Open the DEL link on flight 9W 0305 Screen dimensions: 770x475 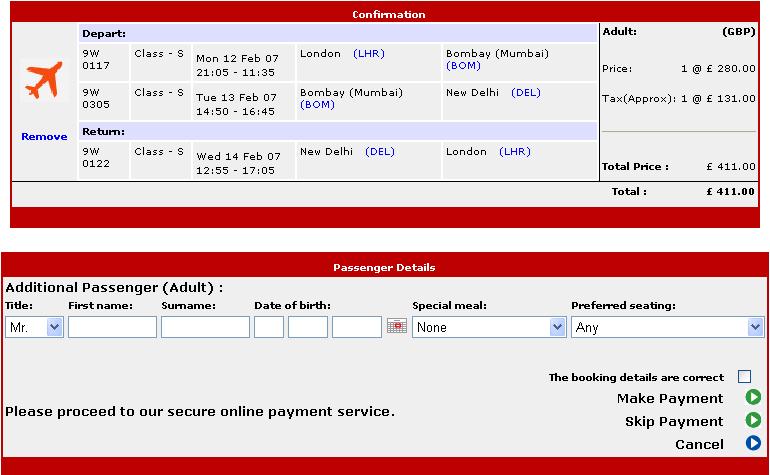[525, 93]
